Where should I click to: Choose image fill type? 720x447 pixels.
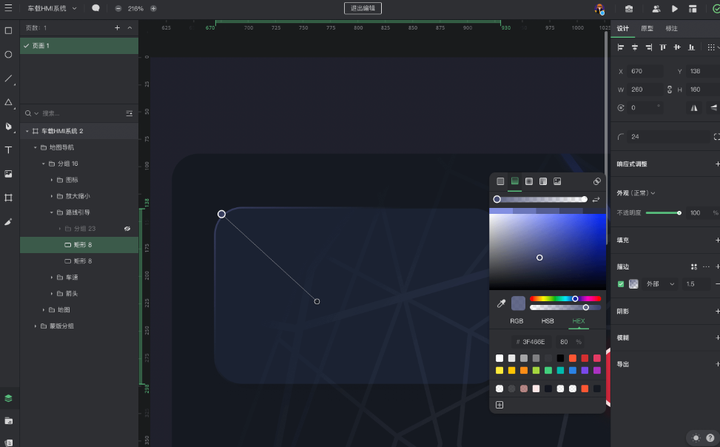coord(557,181)
